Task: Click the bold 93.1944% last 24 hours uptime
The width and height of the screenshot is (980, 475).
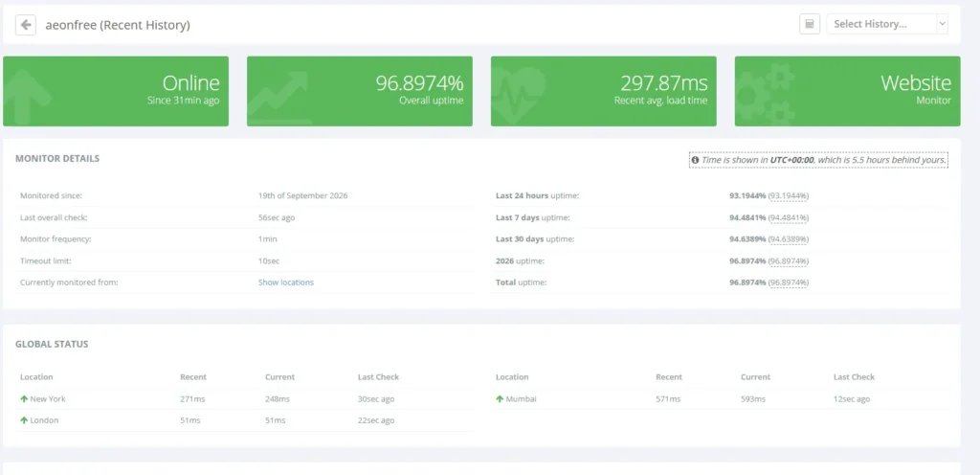Action: click(747, 196)
